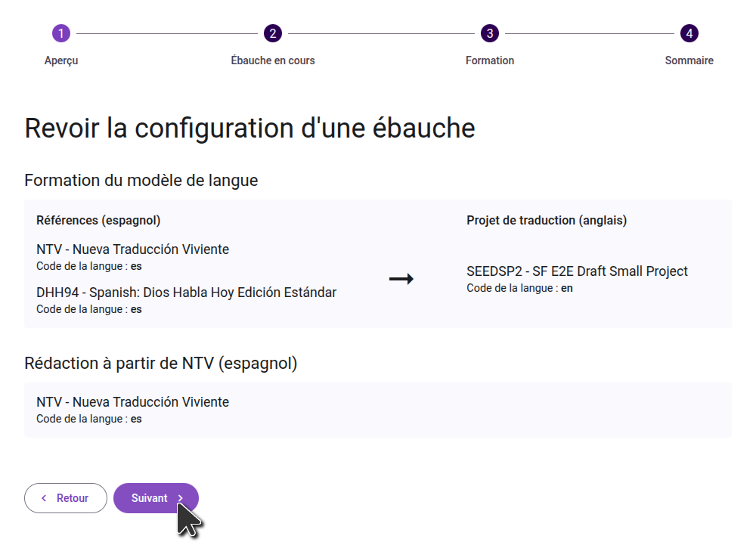Viewport: 756px width, 545px height.
Task: Click NTV reference under Références (espagnol)
Action: pyautogui.click(x=132, y=249)
